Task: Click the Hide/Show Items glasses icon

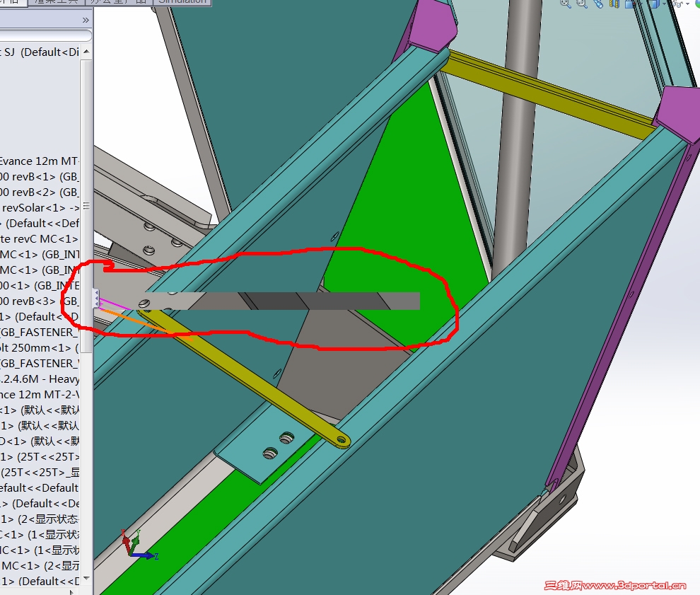Action: pyautogui.click(x=677, y=4)
